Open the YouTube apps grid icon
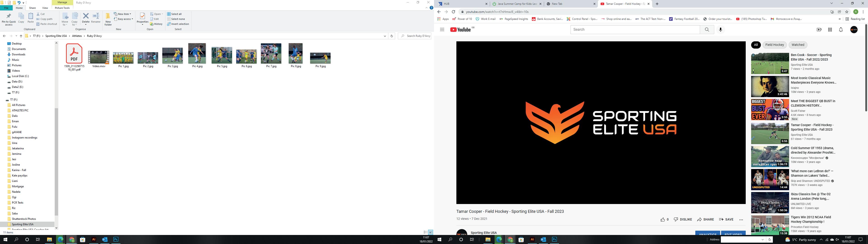 pyautogui.click(x=830, y=30)
